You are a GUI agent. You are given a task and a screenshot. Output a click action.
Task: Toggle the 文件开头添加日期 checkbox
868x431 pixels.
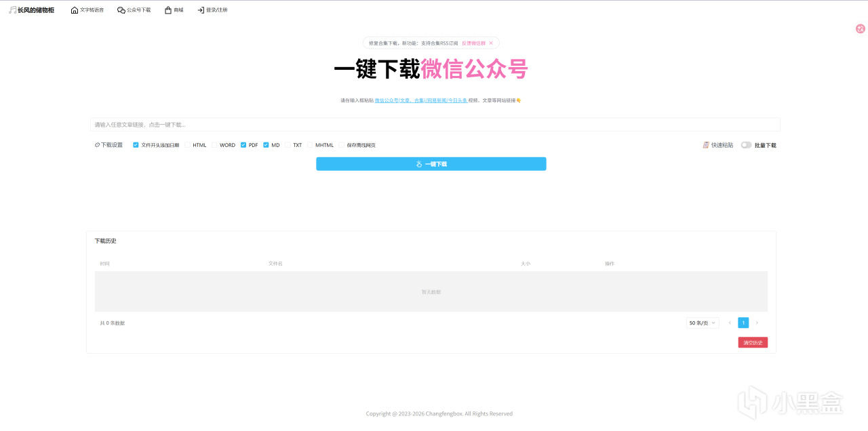tap(136, 145)
